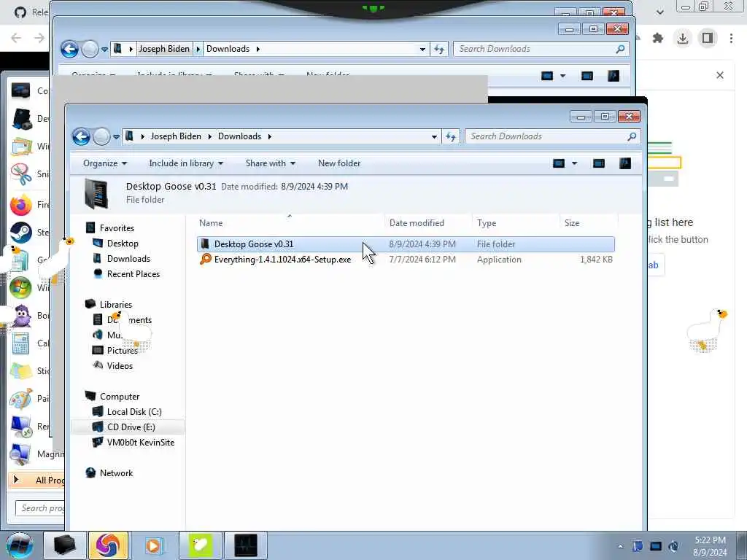747x560 pixels.
Task: Open Desktop in Favorites
Action: pyautogui.click(x=123, y=244)
